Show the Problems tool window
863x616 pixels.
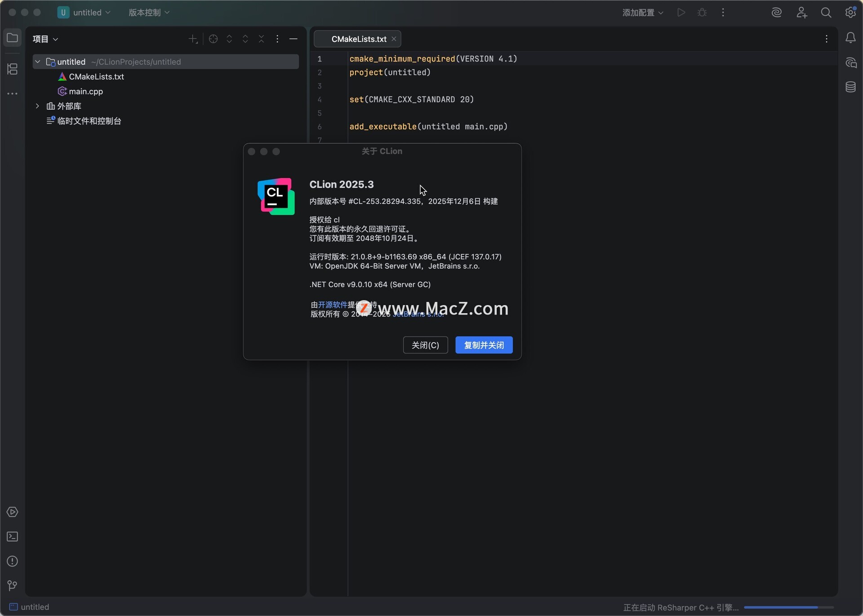pos(12,561)
